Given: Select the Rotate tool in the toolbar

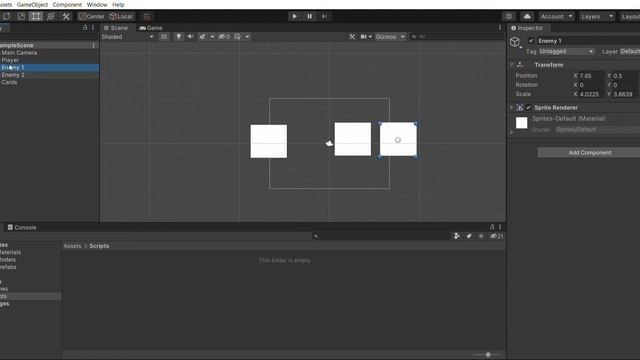Looking at the screenshot, I should pos(7,16).
